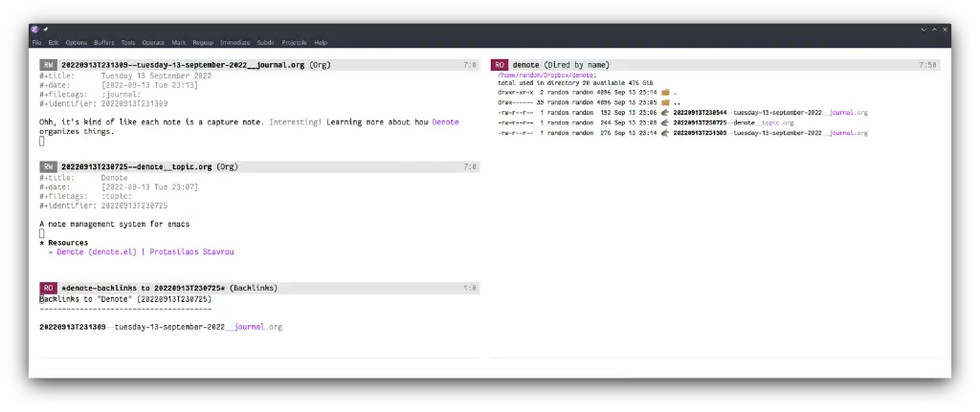Image resolution: width=980 pixels, height=412 pixels.
Task: Click the "#+date: [2022-09-13 Tue 23:13]" line
Action: pos(119,85)
